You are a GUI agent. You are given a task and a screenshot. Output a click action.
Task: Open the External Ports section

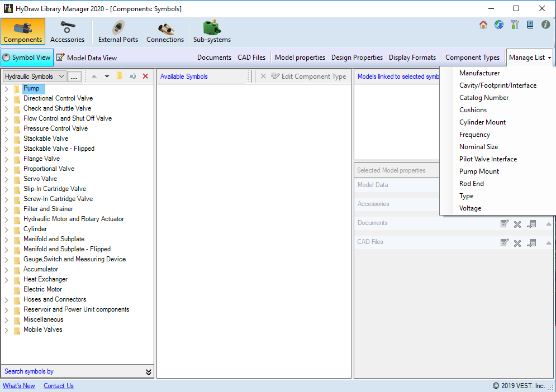pyautogui.click(x=118, y=31)
